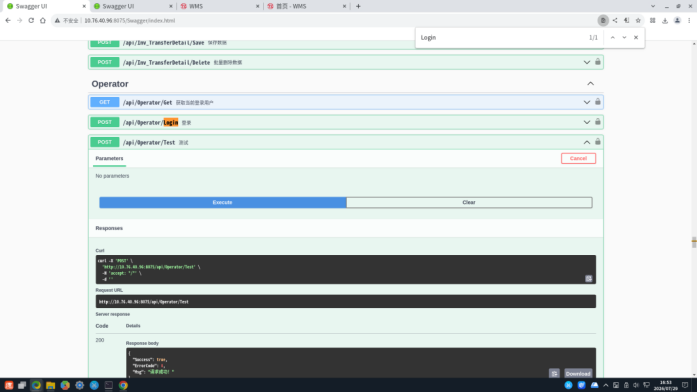Open the browser extensions menu
Viewport: 697px width, 392px height.
[653, 20]
